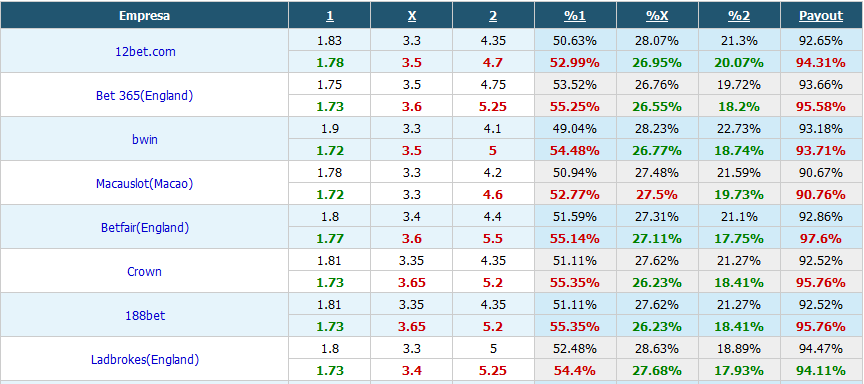Open the 12bet.com company link

click(x=144, y=51)
